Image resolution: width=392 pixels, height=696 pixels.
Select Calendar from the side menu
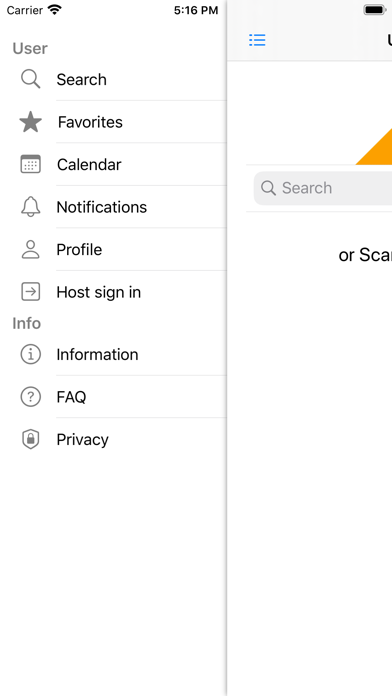113,164
